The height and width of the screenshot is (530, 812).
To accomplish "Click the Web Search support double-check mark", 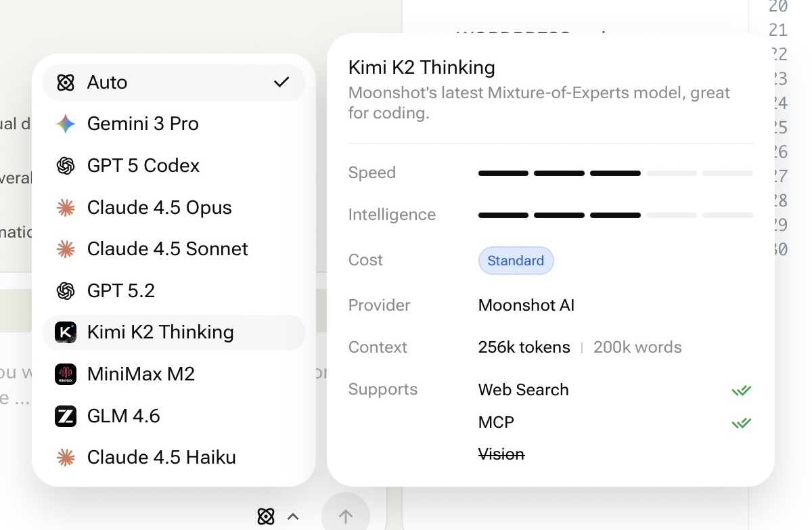I will point(742,391).
